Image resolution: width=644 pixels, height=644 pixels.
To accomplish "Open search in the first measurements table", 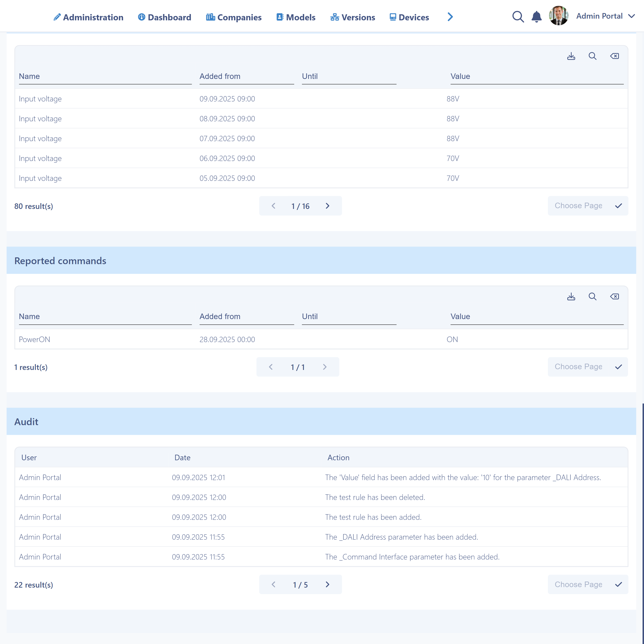I will click(x=593, y=56).
